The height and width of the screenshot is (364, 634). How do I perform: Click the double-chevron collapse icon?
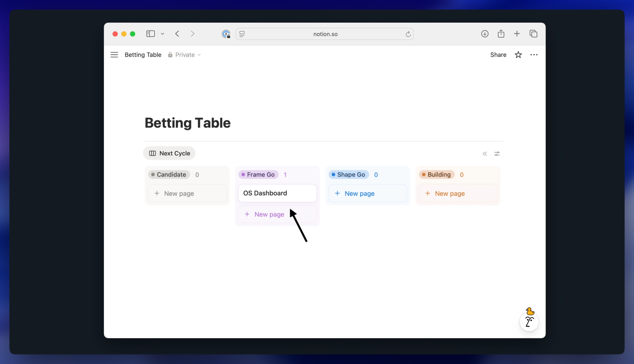485,154
